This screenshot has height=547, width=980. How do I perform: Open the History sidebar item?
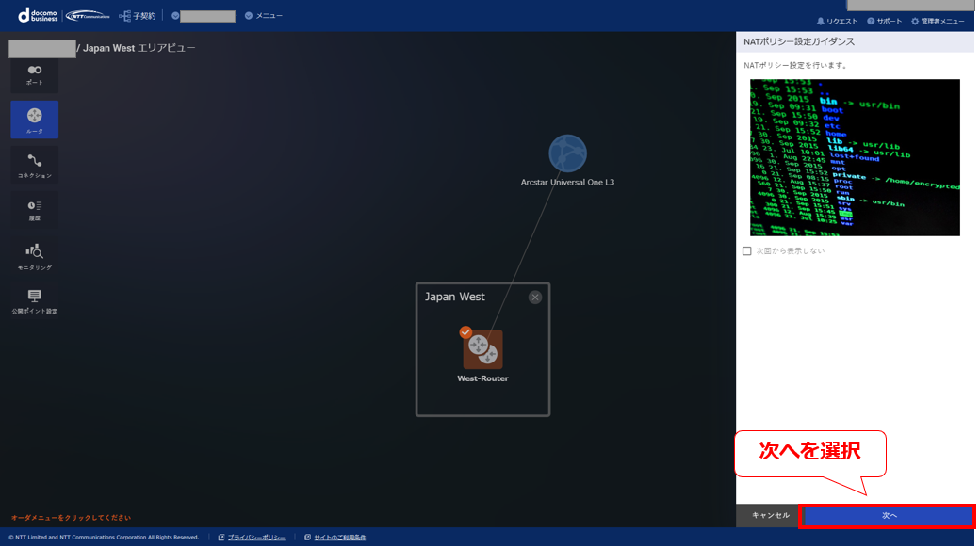point(34,211)
